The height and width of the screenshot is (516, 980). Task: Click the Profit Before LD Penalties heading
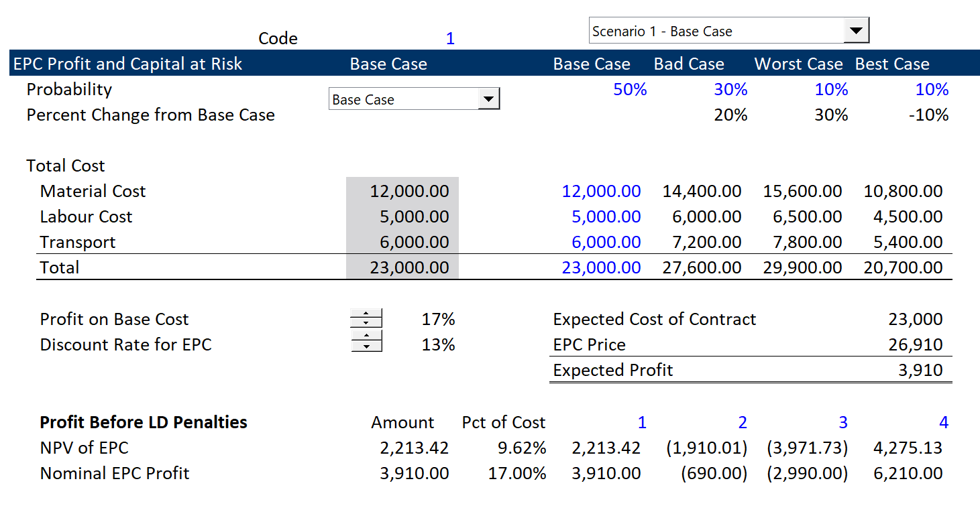[143, 422]
